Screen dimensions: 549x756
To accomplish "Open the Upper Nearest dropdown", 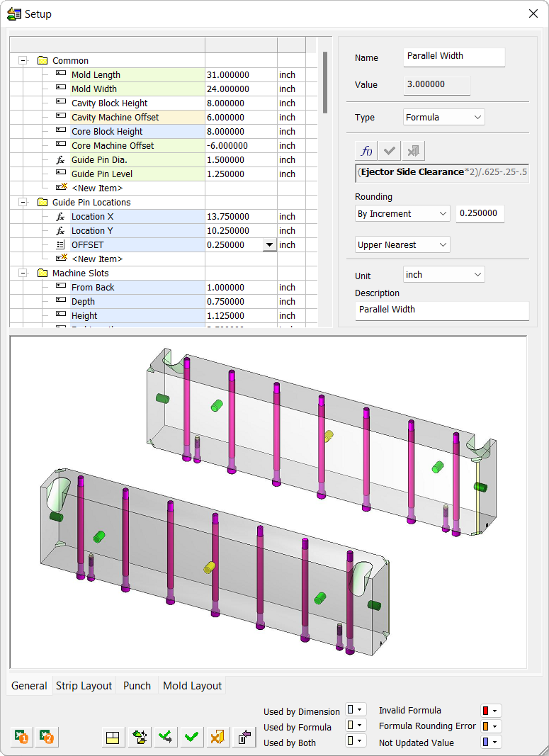I will 402,245.
